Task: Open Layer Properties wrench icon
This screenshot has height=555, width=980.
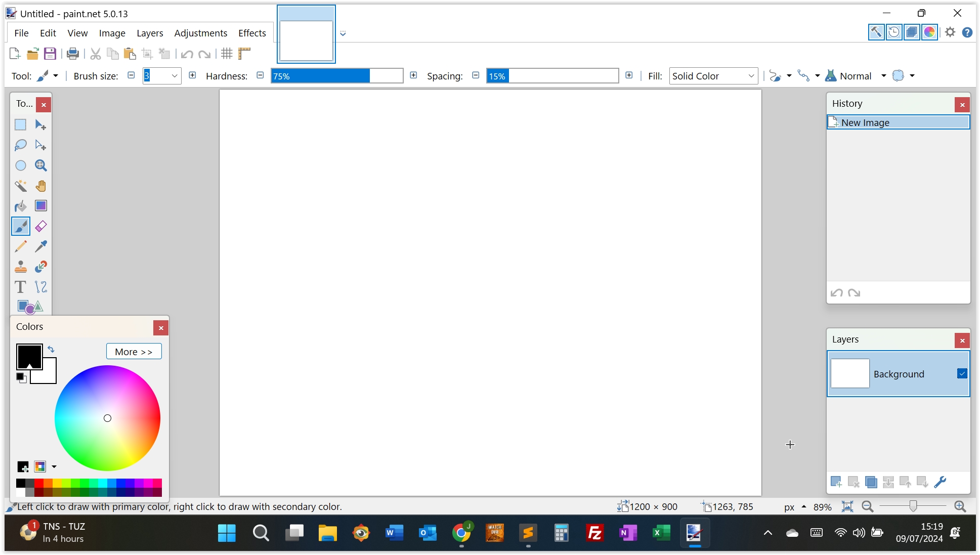Action: (940, 482)
